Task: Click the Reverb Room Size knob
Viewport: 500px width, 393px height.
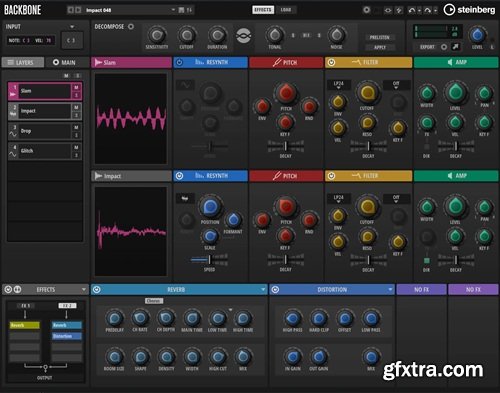Action: point(114,357)
